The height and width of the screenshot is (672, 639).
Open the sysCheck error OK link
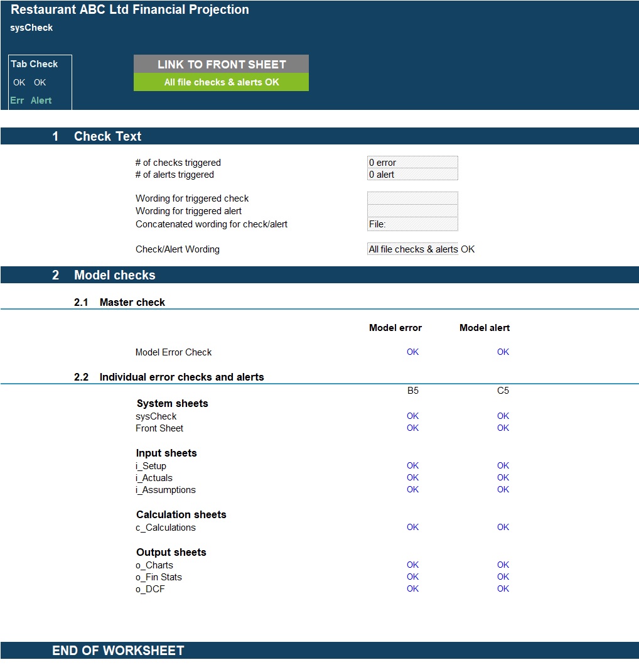coord(413,416)
